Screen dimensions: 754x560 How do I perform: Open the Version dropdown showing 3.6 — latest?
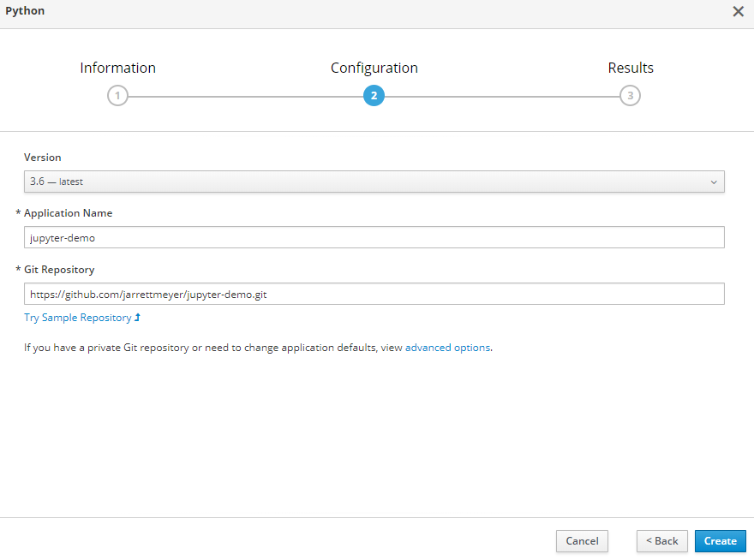pyautogui.click(x=374, y=182)
